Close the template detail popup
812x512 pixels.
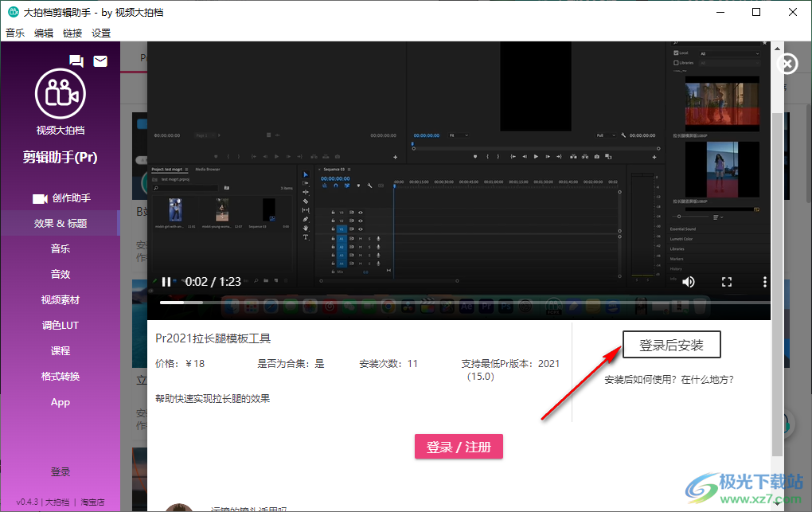(x=787, y=64)
